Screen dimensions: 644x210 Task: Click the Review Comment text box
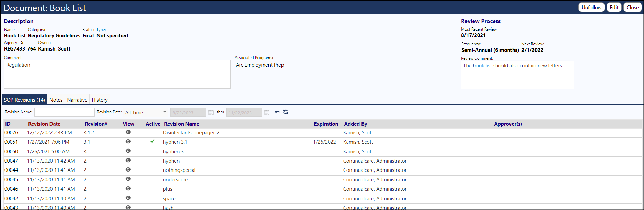tap(517, 75)
